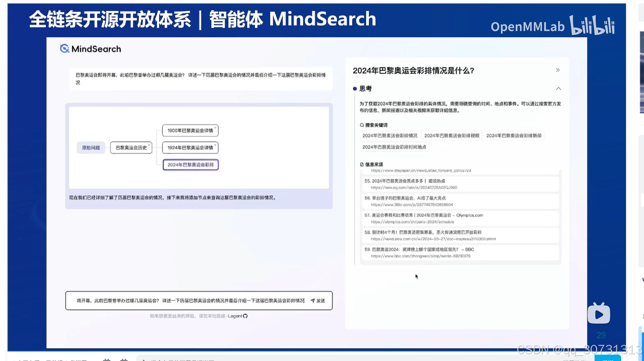The width and height of the screenshot is (644, 361).
Task: Click the 发送 send button label
Action: tap(321, 301)
